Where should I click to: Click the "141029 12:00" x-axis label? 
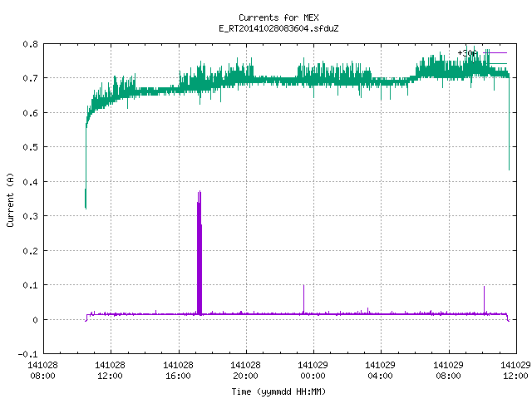click(x=515, y=370)
